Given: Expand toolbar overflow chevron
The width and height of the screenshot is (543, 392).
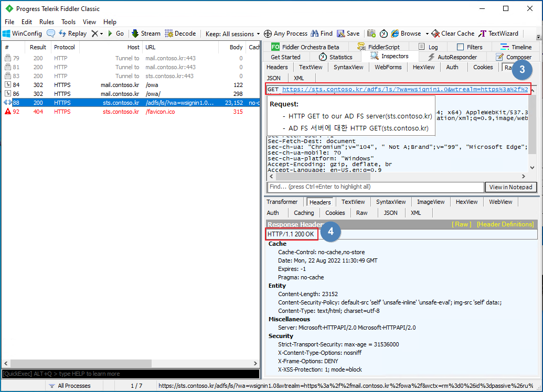Looking at the screenshot, I should [538, 37].
